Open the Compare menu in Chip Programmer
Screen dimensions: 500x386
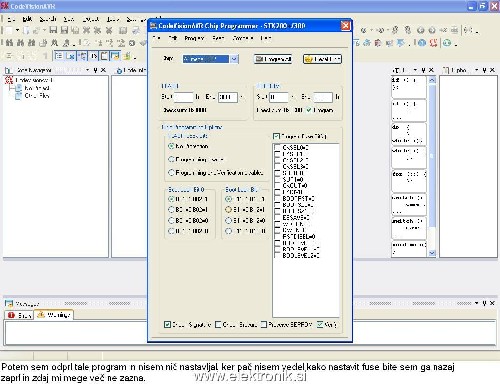click(243, 38)
